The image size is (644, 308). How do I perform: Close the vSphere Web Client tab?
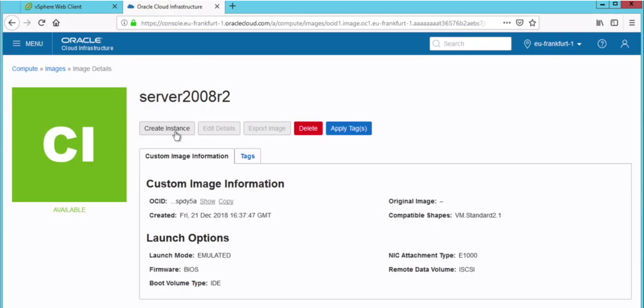[115, 6]
